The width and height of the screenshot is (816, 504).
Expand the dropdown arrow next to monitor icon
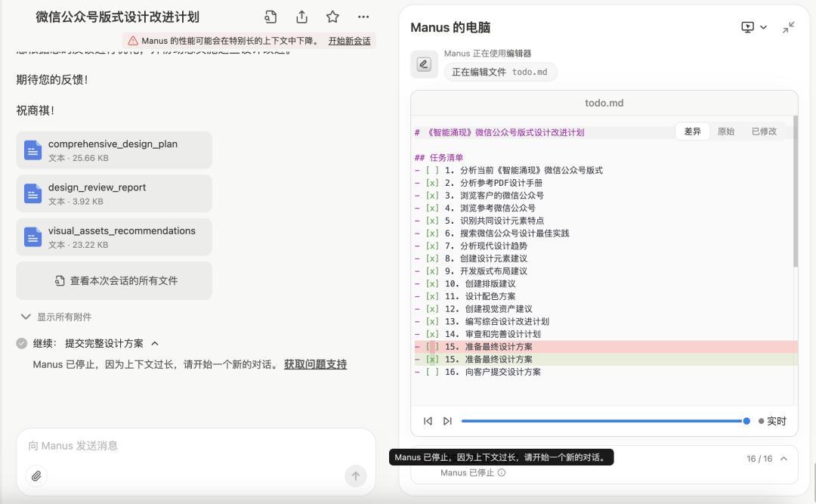pos(763,27)
